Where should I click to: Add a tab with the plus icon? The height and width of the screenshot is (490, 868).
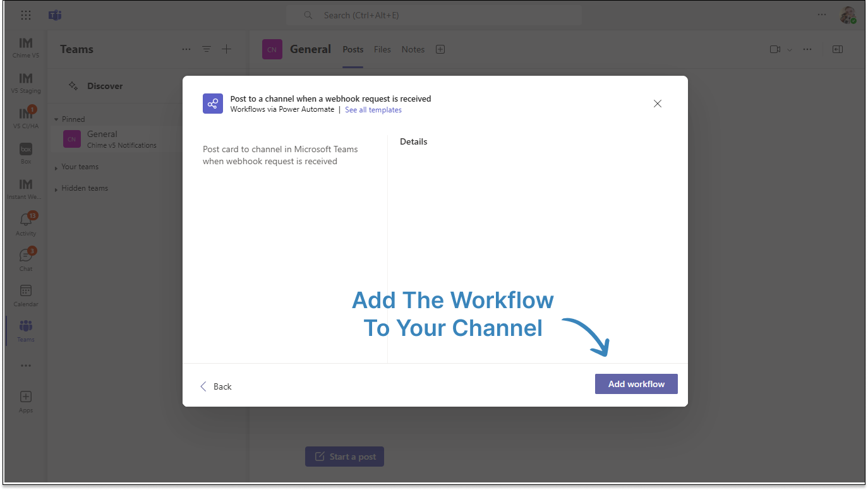[440, 49]
